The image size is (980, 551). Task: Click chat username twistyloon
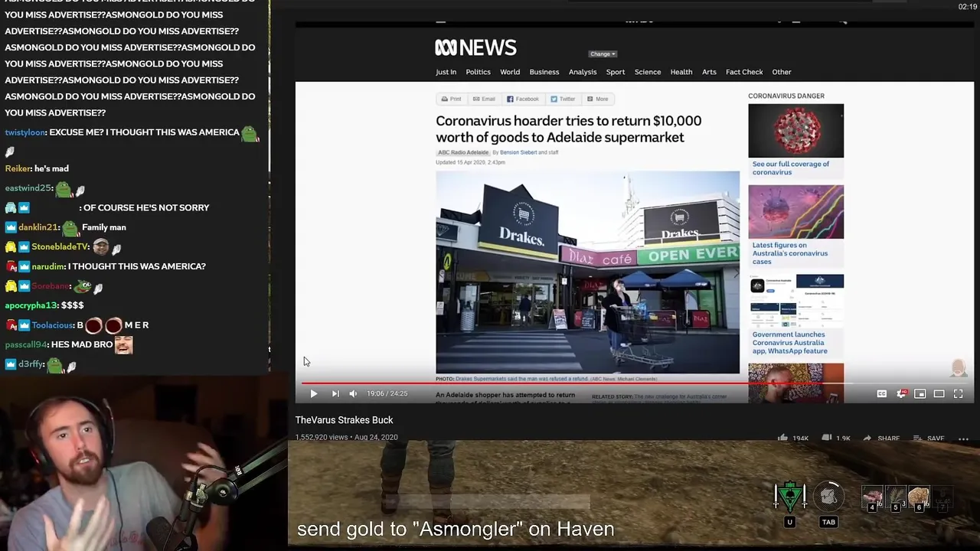pyautogui.click(x=25, y=132)
